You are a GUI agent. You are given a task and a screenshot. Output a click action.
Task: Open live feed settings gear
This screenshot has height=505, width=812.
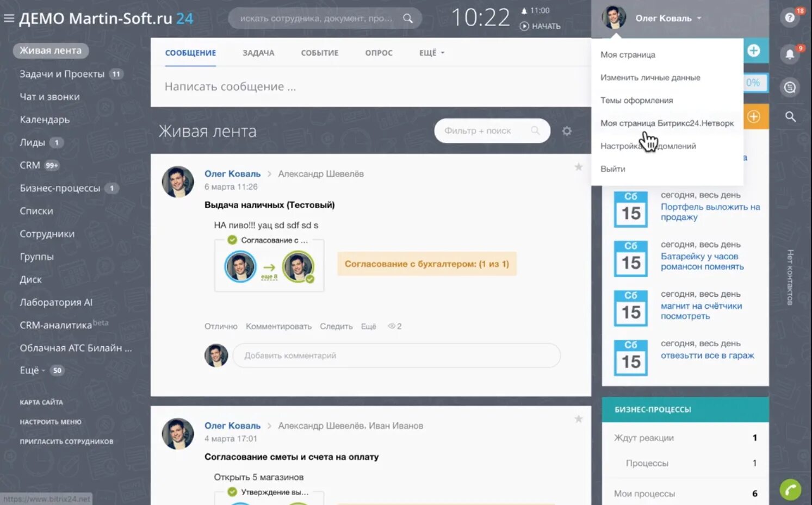(x=567, y=131)
